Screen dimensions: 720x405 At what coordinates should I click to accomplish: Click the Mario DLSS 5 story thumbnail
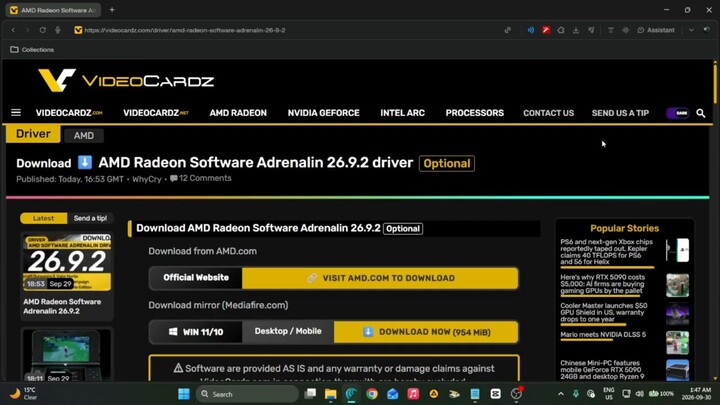(677, 343)
